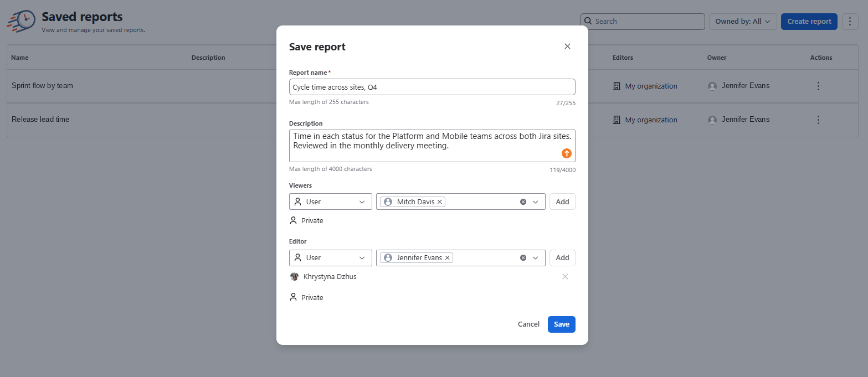Add the selected viewer

point(562,202)
